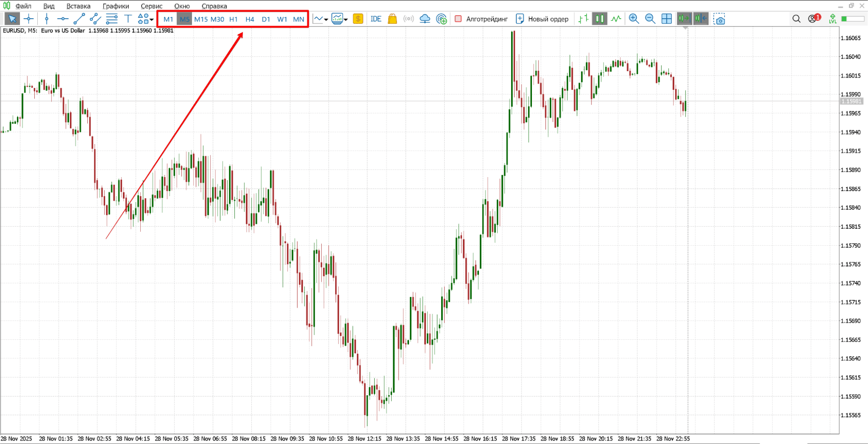The image size is (868, 444).
Task: Switch chart to M1 timeframe
Action: coord(168,19)
